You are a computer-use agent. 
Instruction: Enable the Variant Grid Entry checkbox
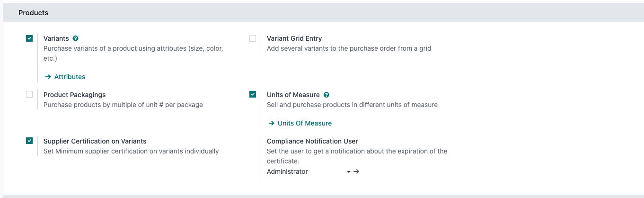pyautogui.click(x=253, y=38)
